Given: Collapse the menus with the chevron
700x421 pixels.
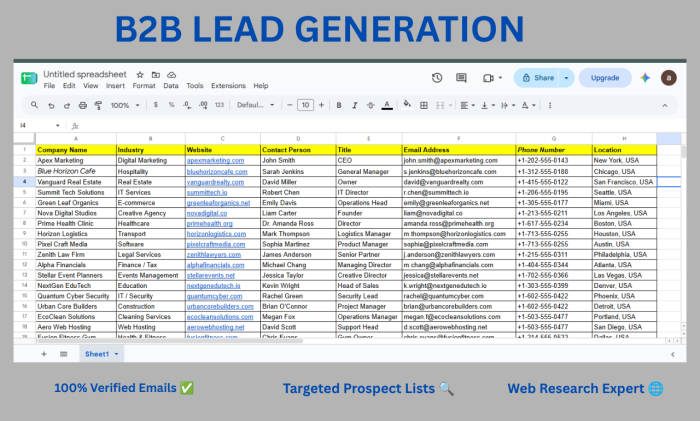Looking at the screenshot, I should click(x=665, y=106).
